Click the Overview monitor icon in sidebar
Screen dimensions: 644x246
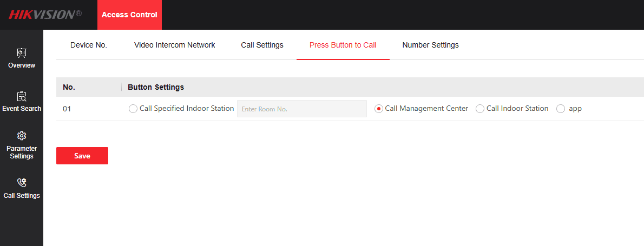pyautogui.click(x=22, y=53)
